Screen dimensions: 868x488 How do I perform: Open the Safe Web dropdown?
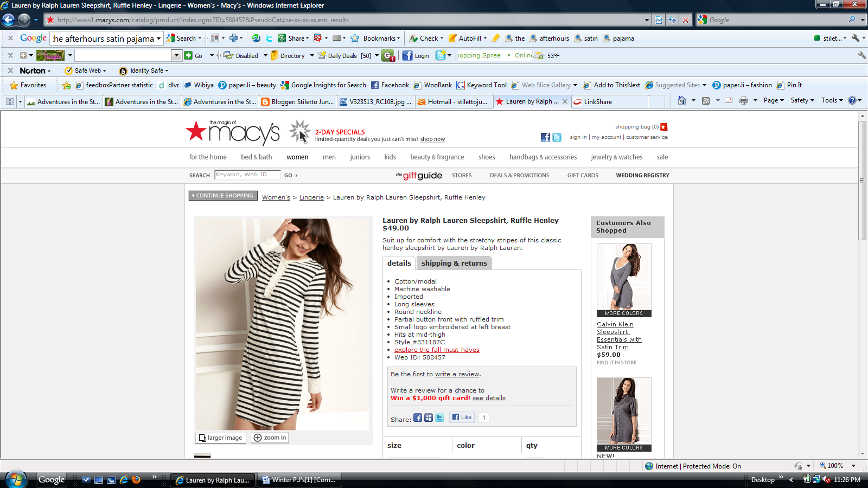coord(104,71)
